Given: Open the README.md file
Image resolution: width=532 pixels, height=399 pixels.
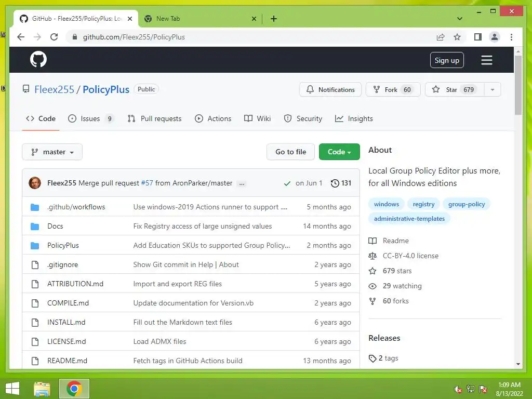Looking at the screenshot, I should [x=67, y=361].
